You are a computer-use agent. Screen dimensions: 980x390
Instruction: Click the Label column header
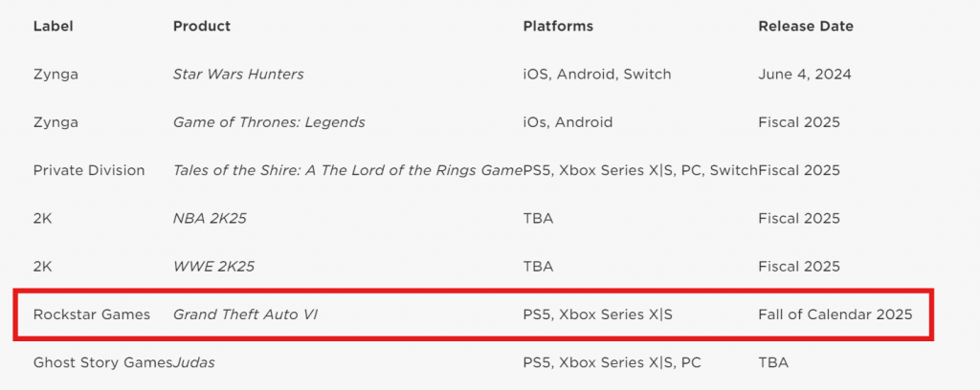tap(54, 26)
